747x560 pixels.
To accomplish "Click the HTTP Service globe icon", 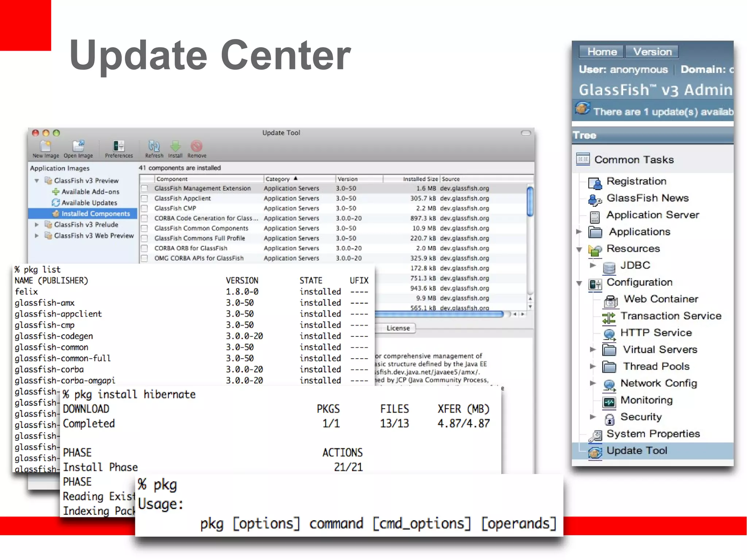I will pos(609,335).
